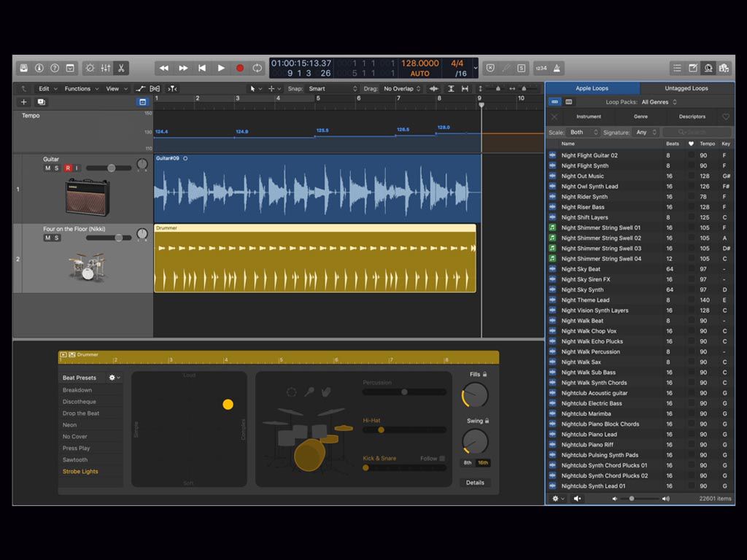Toggle the Flex bowtie icon

click(x=155, y=88)
